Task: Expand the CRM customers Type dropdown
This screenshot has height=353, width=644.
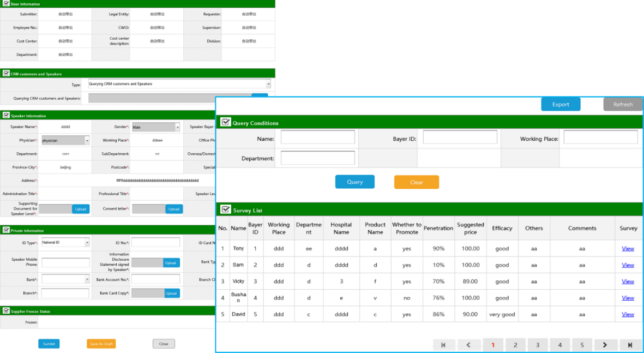Action: [x=268, y=84]
